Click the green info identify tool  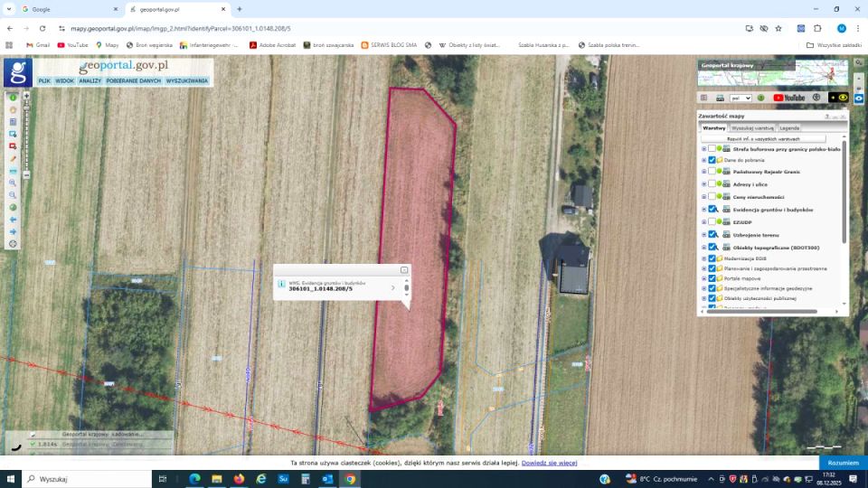[x=13, y=98]
